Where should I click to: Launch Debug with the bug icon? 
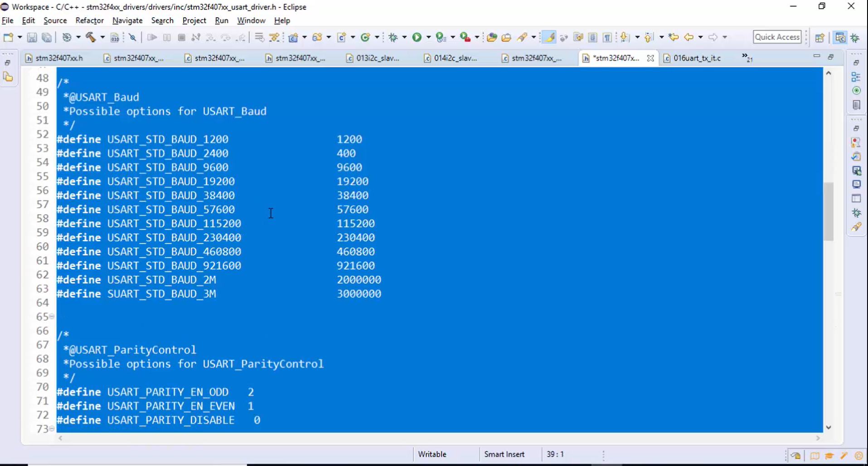[393, 37]
